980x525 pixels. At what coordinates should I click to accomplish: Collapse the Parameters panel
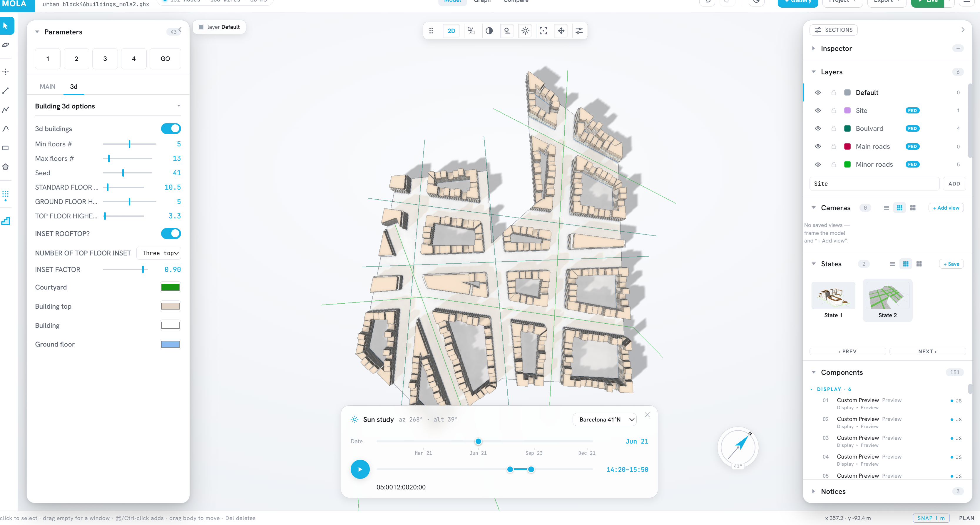37,32
